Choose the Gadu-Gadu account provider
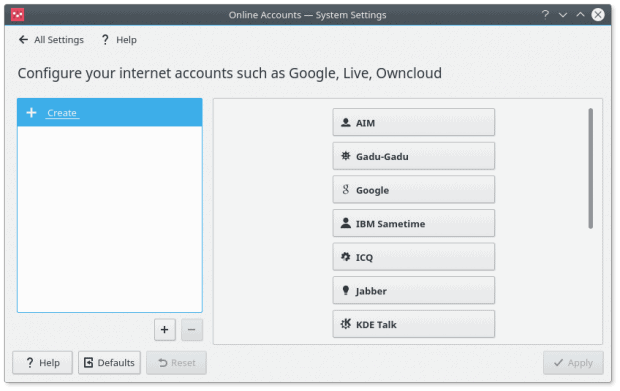Screen dimensions: 620x391 coord(413,156)
